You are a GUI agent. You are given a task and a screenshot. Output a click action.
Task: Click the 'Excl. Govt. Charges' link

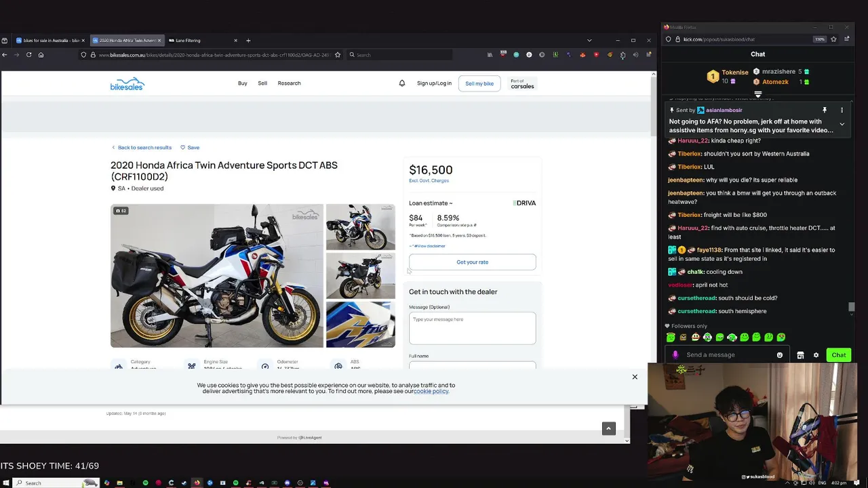click(x=429, y=181)
